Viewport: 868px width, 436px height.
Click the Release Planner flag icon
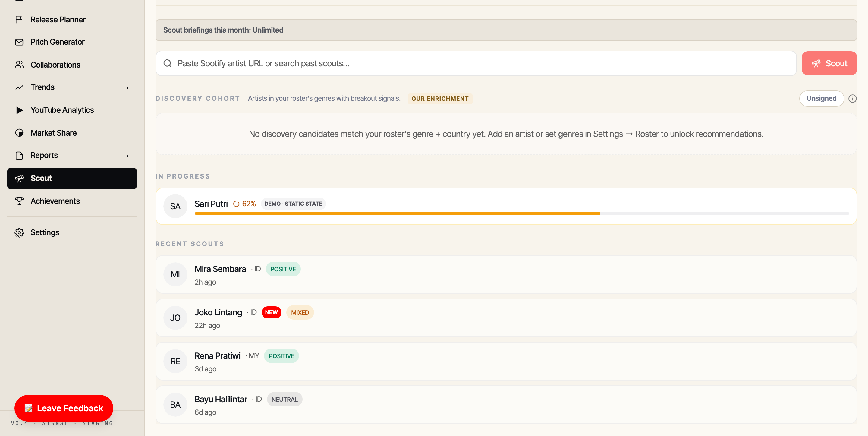coord(19,20)
